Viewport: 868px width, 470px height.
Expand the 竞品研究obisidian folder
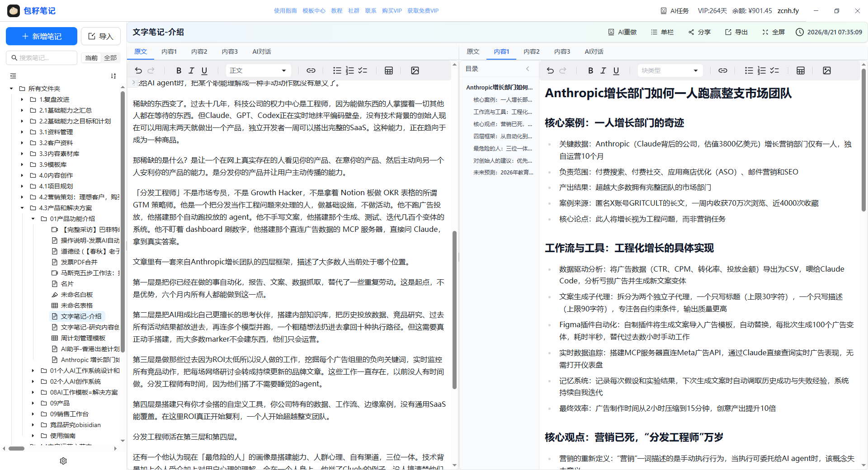pos(33,425)
